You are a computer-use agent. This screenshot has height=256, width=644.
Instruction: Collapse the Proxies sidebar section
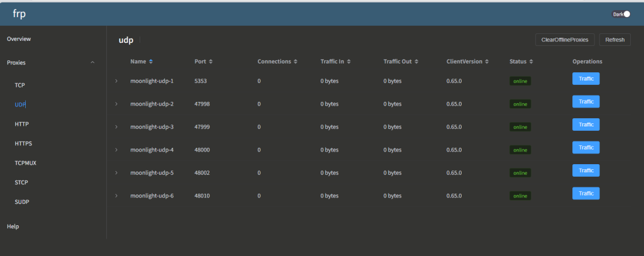tap(93, 63)
